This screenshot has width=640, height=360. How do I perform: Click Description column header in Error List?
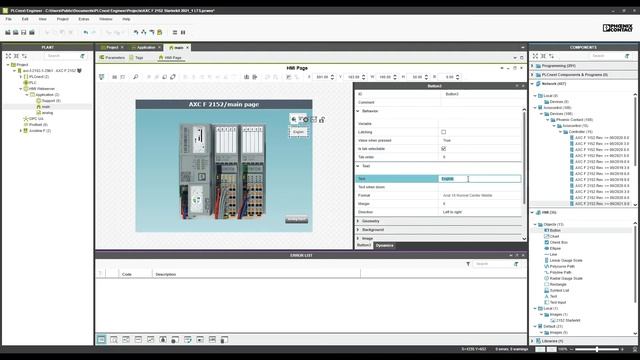tap(166, 274)
